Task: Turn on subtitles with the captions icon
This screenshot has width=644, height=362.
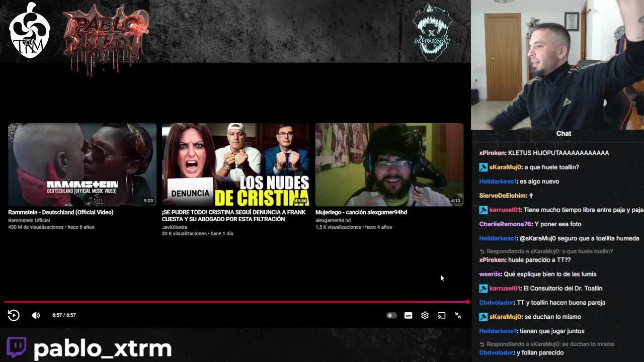Action: (x=408, y=315)
